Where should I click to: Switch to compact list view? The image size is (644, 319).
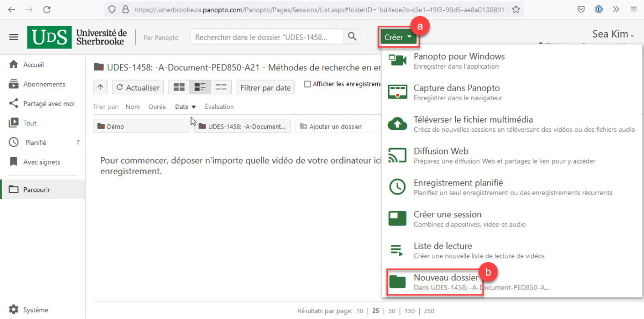[x=221, y=87]
